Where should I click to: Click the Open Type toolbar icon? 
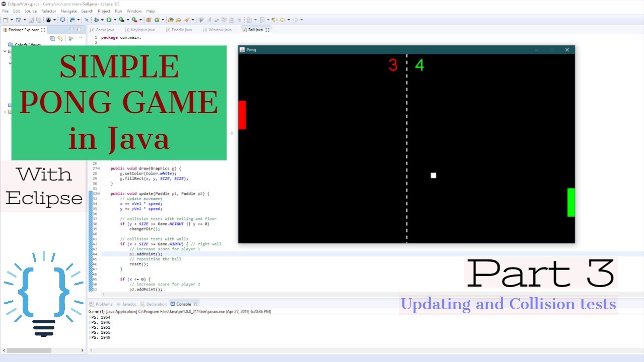click(x=170, y=20)
